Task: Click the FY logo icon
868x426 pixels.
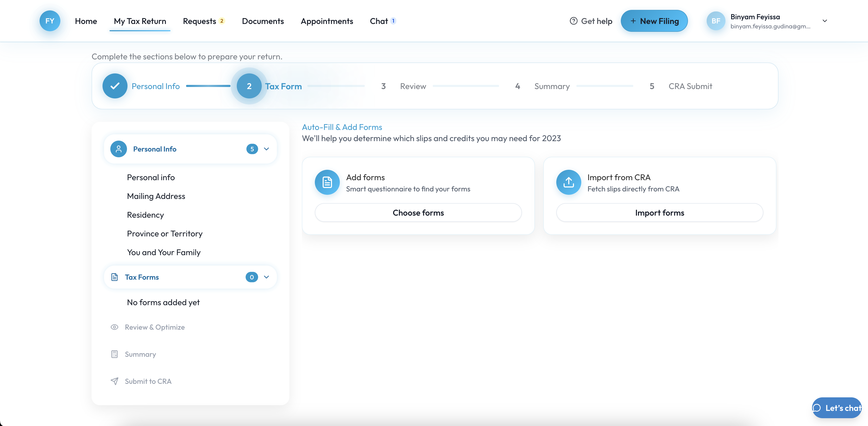Action: tap(50, 21)
